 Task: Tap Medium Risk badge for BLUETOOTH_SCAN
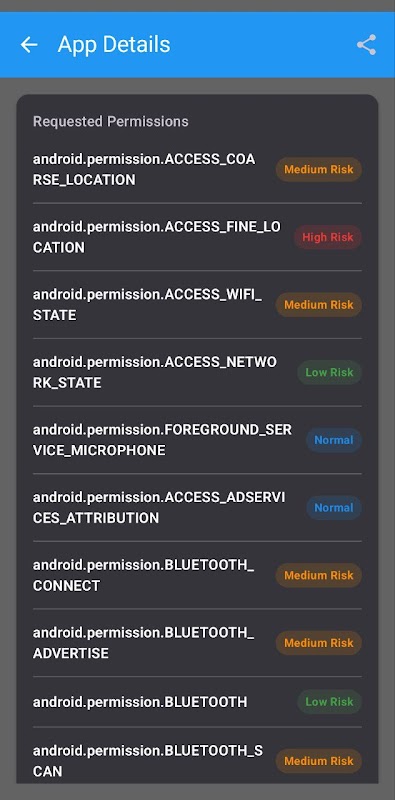tap(319, 761)
